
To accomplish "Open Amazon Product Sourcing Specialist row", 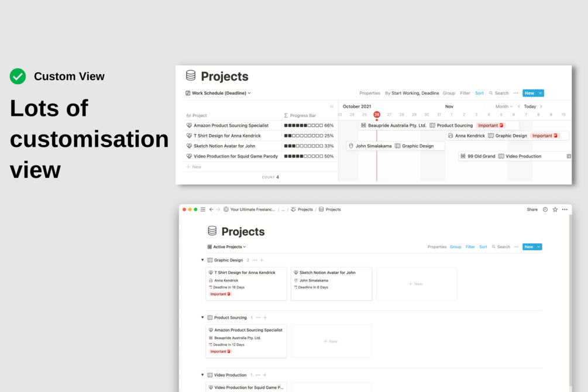I will [x=231, y=125].
